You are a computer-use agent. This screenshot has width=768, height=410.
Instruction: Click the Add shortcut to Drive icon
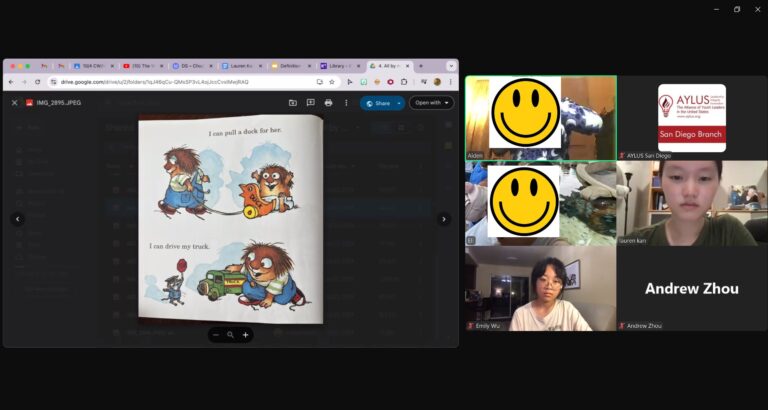(292, 103)
